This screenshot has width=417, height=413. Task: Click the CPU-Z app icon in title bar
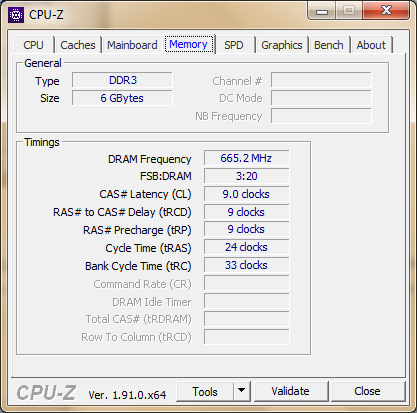16,15
